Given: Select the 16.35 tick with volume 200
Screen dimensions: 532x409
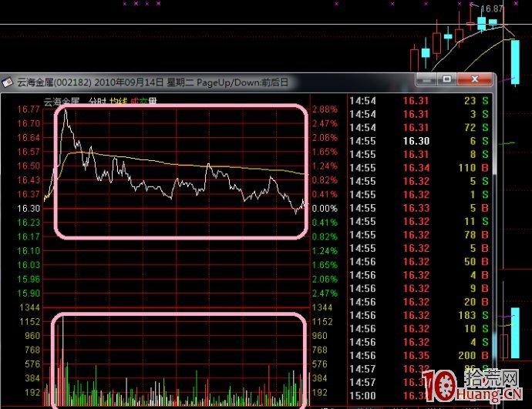Looking at the screenshot, I should [419, 355].
